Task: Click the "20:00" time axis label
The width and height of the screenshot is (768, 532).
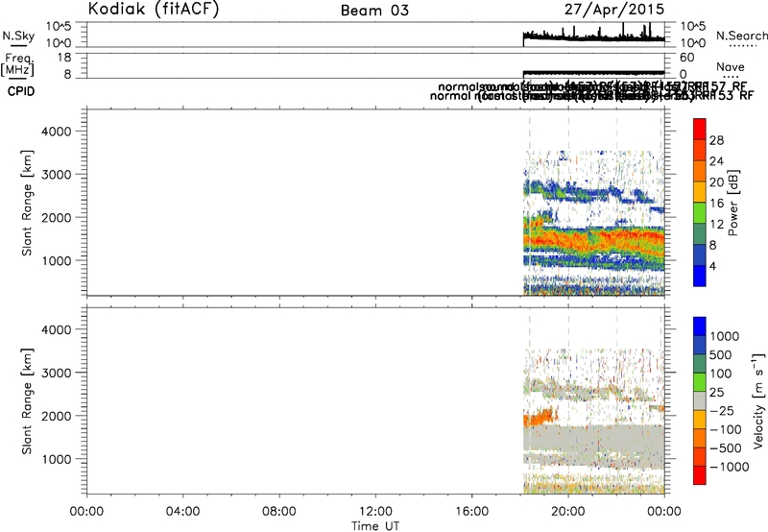Action: coord(567,512)
